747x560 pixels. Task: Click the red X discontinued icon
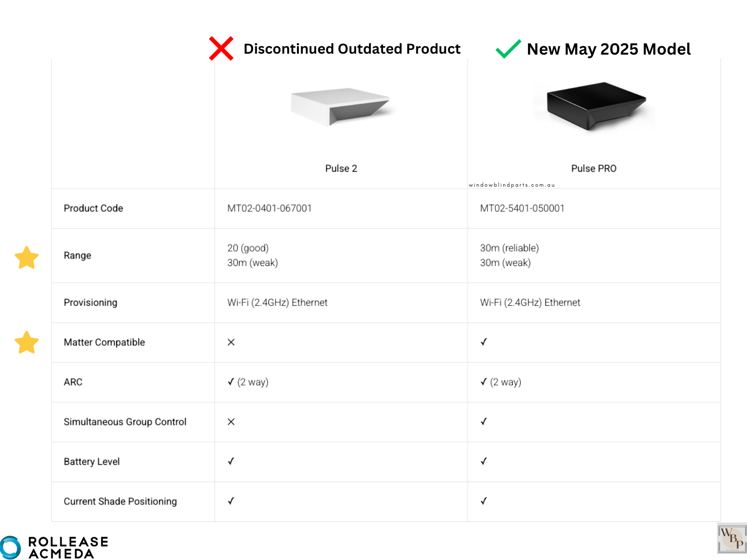pos(221,49)
